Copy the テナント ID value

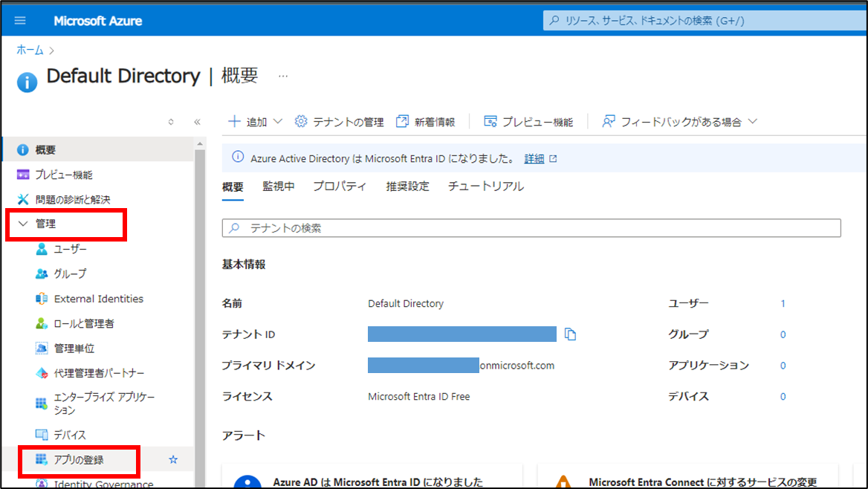tap(570, 334)
